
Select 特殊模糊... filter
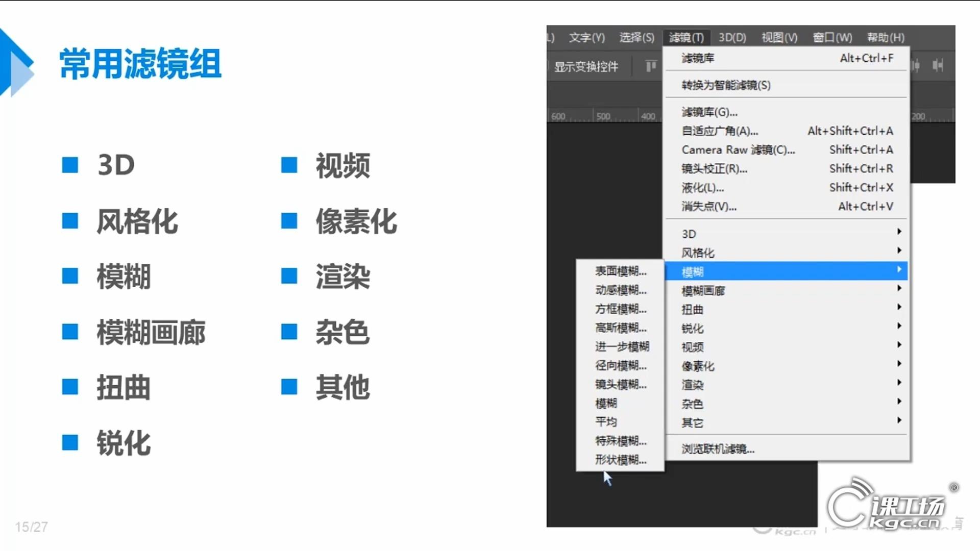pos(620,441)
